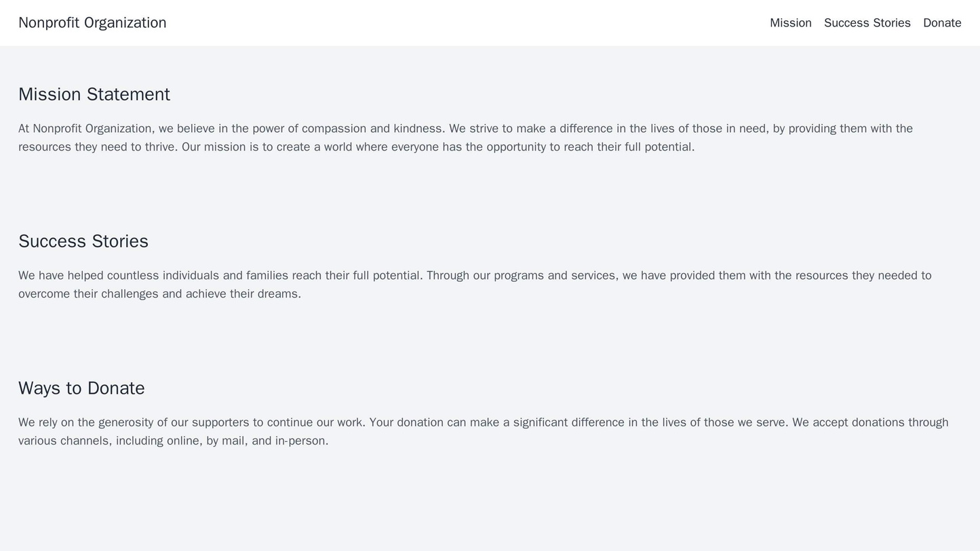
Task: Select the Donate navigation link
Action: pyautogui.click(x=942, y=22)
